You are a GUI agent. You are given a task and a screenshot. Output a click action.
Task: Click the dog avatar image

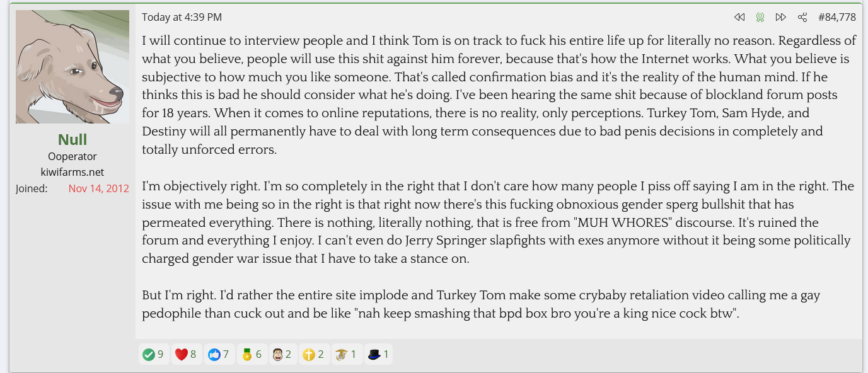(x=72, y=67)
